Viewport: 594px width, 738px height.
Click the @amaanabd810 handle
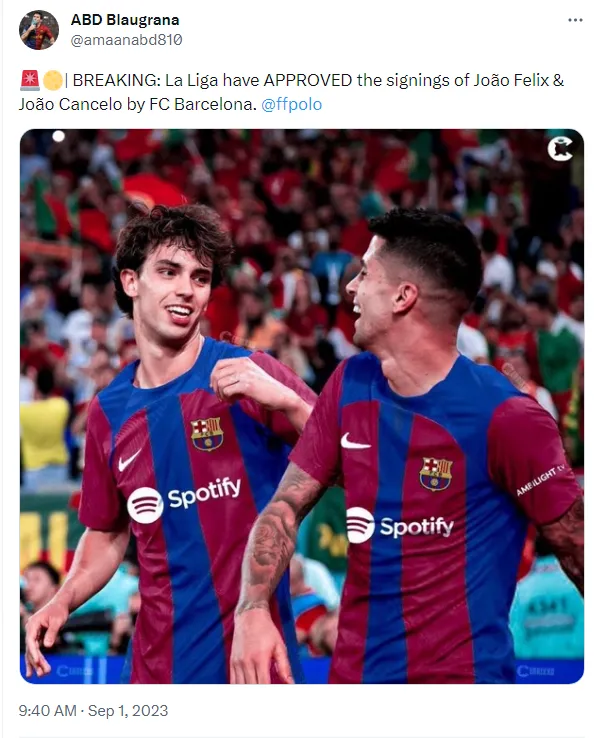coord(126,40)
